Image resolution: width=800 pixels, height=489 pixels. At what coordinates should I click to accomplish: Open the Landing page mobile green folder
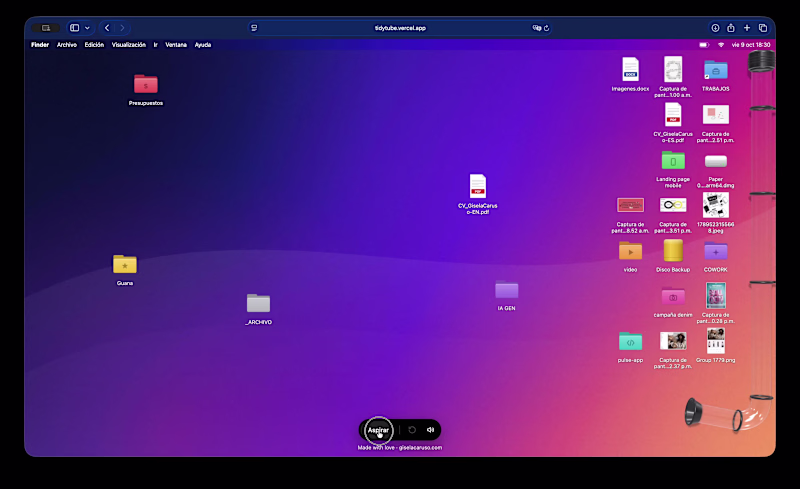coord(673,160)
